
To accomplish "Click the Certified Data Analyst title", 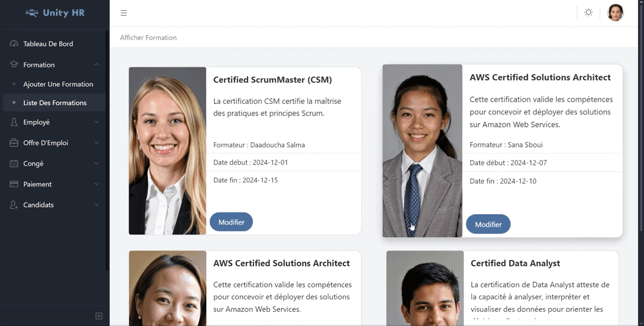I will (515, 263).
